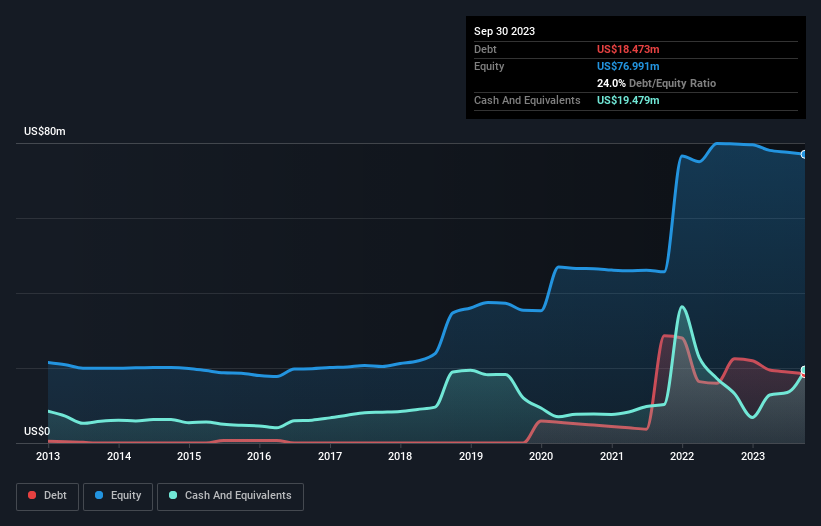Toggle the Debt legend button
Viewport: 821px width, 526px height.
tap(47, 496)
